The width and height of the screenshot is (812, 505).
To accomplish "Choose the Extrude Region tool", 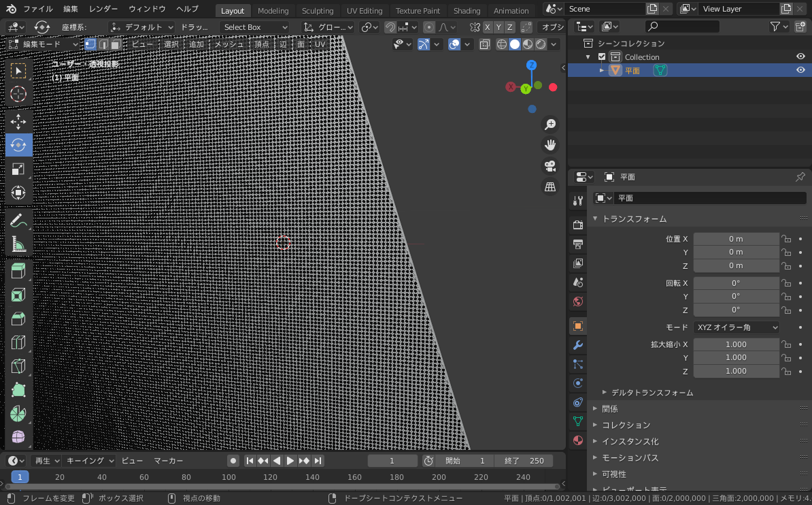I will [x=18, y=271].
